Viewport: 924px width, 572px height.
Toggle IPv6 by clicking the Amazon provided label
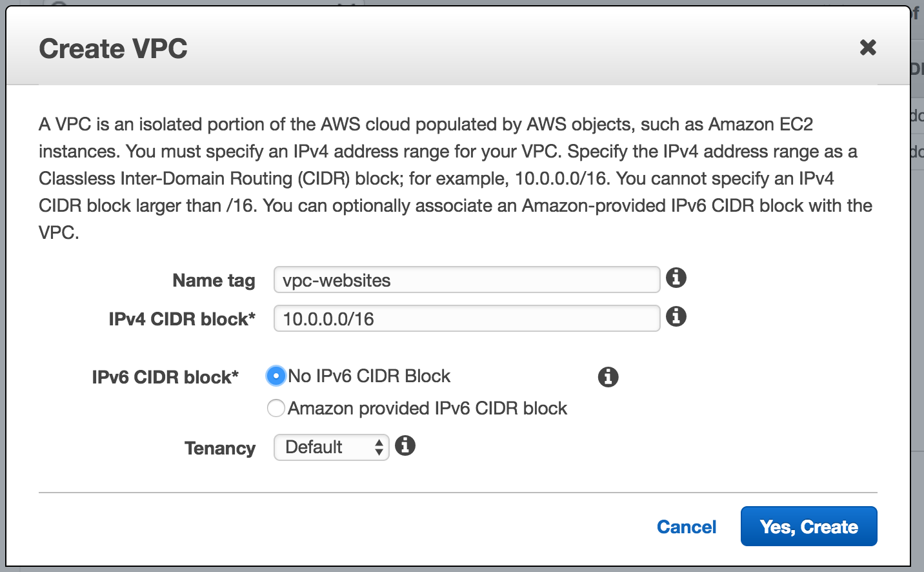pos(428,408)
